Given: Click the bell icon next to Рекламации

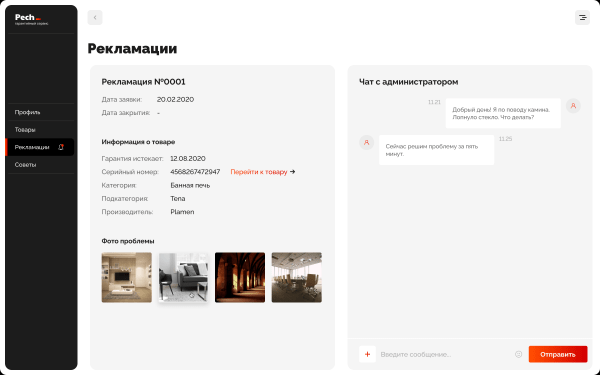Looking at the screenshot, I should click(61, 147).
